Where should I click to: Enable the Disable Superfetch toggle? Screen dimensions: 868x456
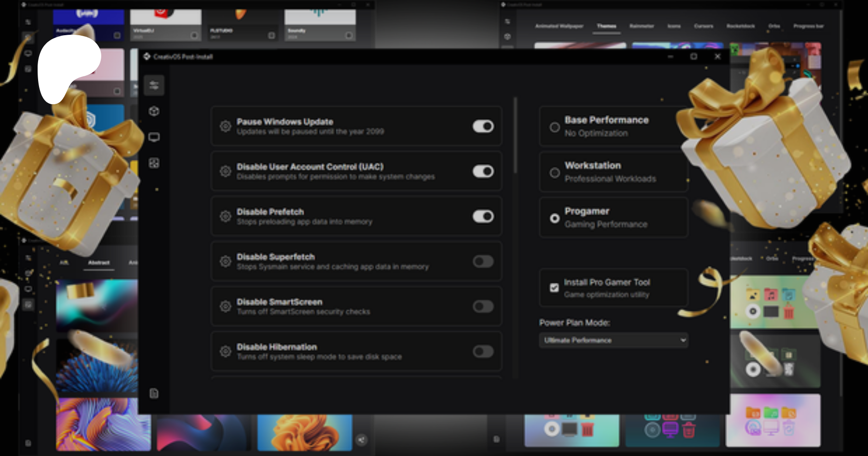pyautogui.click(x=483, y=262)
